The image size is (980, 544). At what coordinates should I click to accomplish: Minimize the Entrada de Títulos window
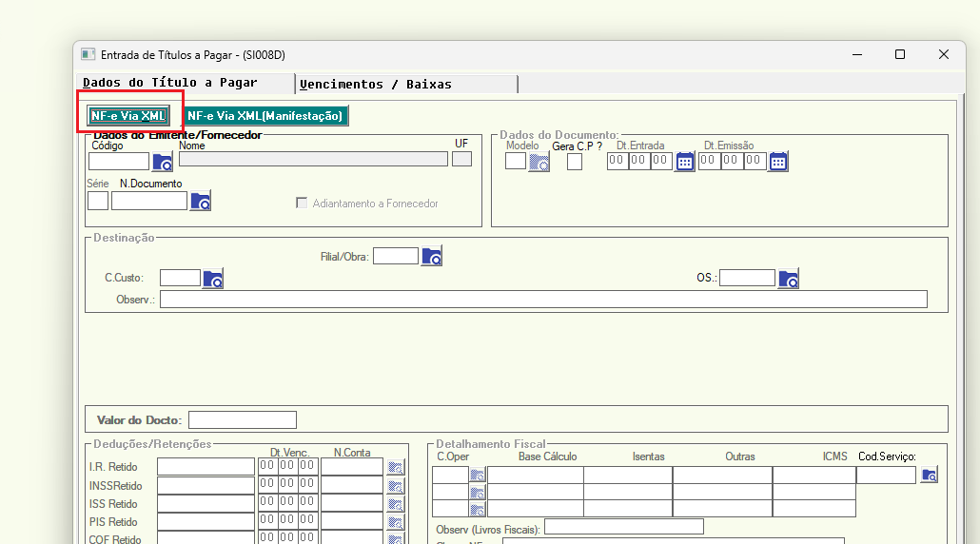point(857,54)
